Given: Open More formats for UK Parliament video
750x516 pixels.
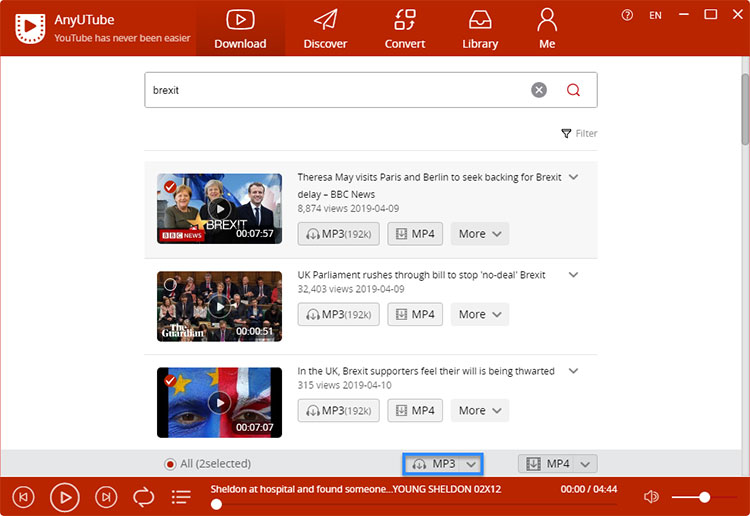Looking at the screenshot, I should [480, 314].
